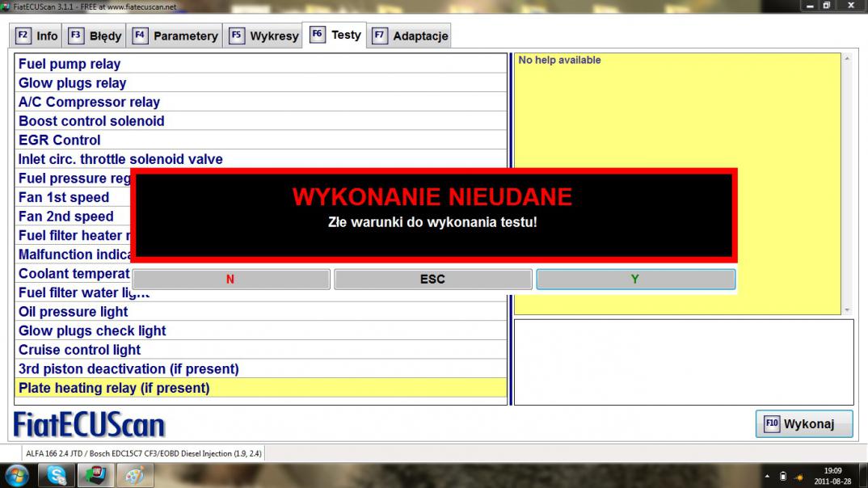
Task: Select Malfunction indicator row
Action: click(74, 255)
